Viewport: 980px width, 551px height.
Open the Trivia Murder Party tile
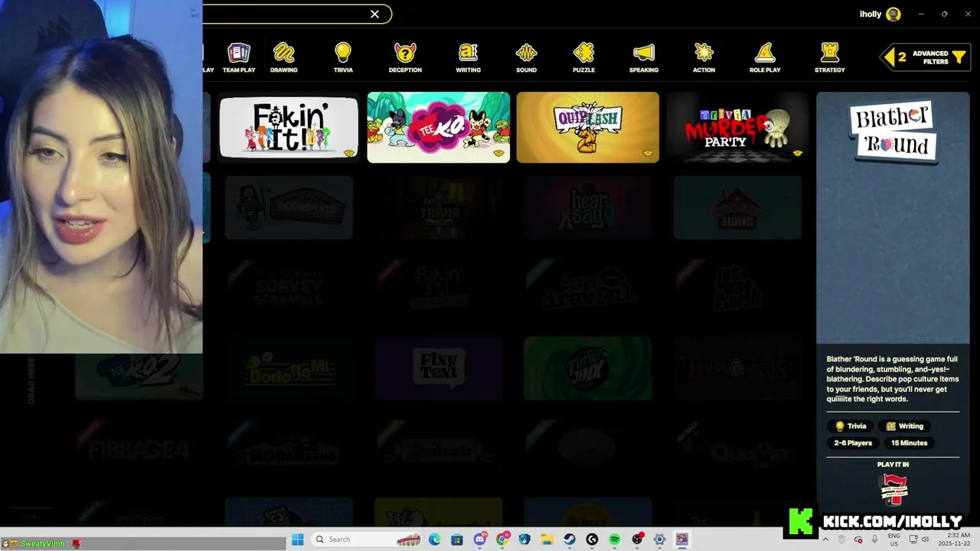point(737,128)
